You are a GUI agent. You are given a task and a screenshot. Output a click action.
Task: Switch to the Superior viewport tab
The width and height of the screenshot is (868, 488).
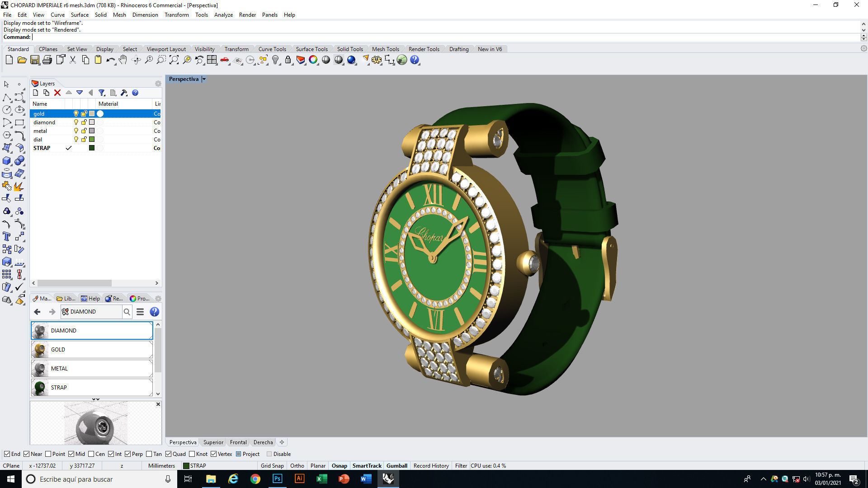pyautogui.click(x=213, y=442)
